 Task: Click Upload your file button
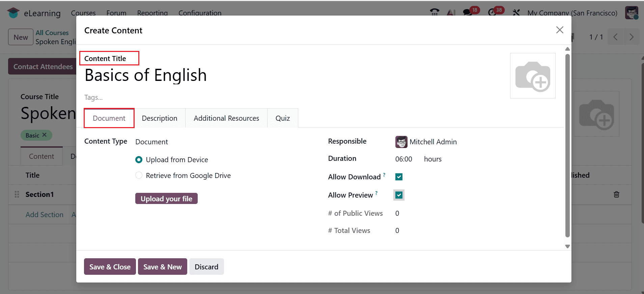tap(166, 199)
